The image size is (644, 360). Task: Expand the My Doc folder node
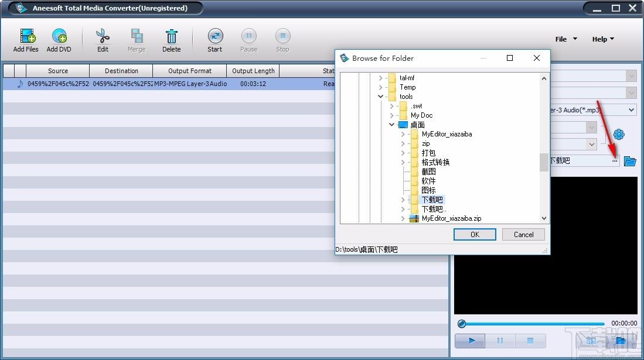391,115
